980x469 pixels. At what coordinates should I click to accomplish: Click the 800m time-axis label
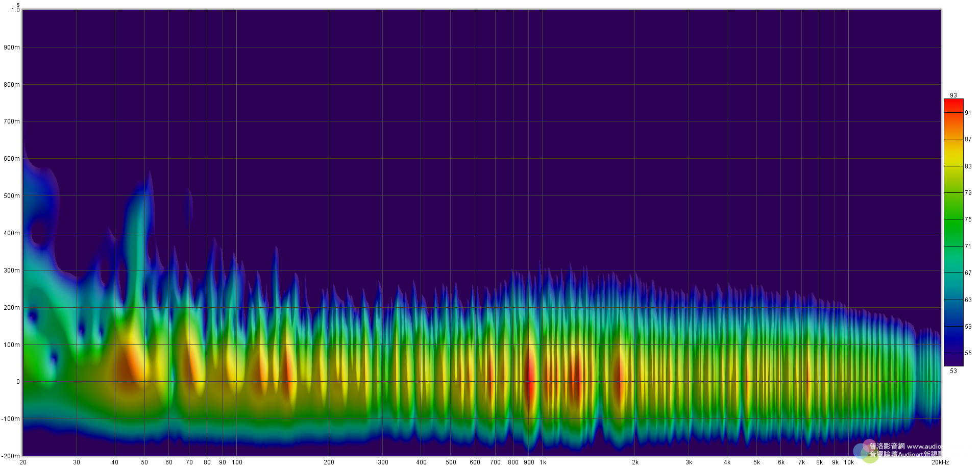click(12, 85)
